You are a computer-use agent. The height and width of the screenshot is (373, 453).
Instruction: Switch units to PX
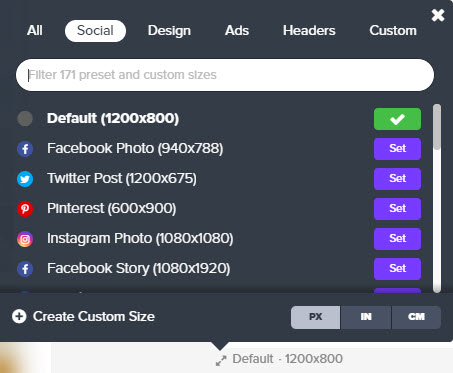(315, 317)
